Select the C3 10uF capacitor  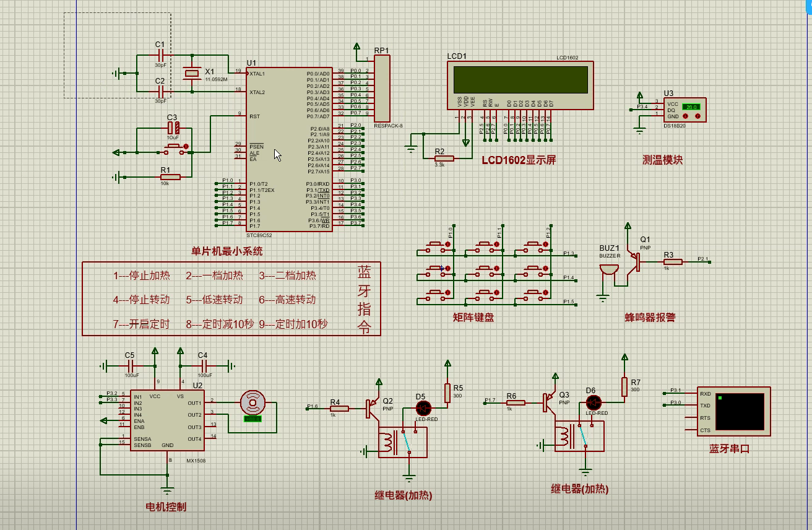(x=175, y=128)
